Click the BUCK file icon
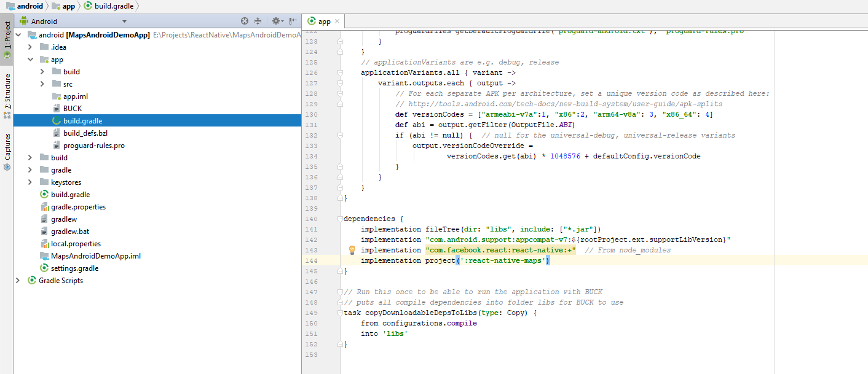The image size is (868, 374). point(57,109)
